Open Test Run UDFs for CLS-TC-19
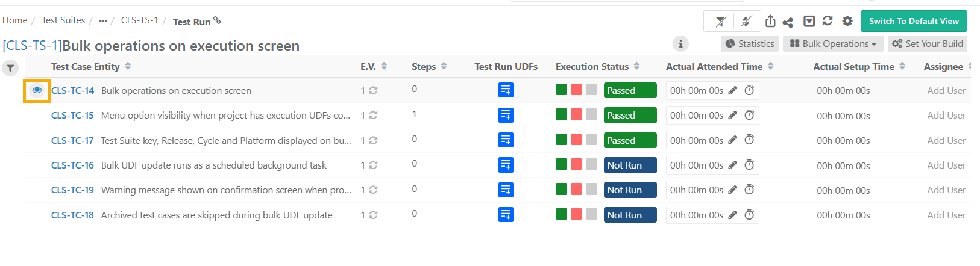The image size is (980, 266). (x=506, y=190)
